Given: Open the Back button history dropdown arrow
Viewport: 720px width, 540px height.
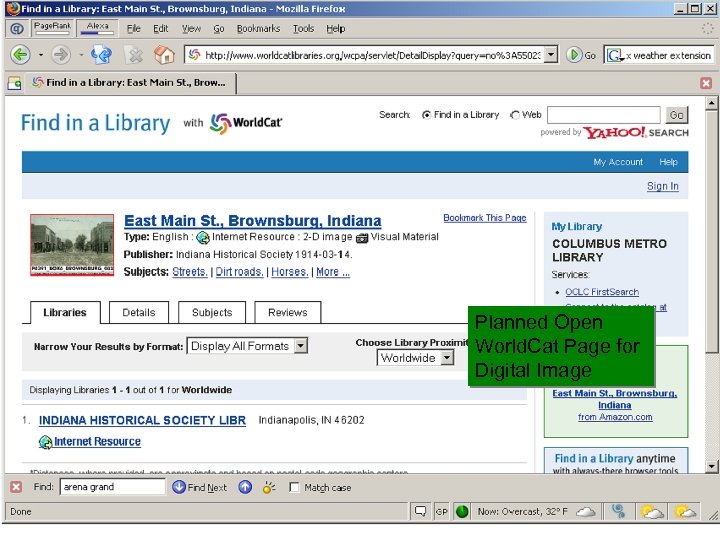Looking at the screenshot, I should 41,56.
